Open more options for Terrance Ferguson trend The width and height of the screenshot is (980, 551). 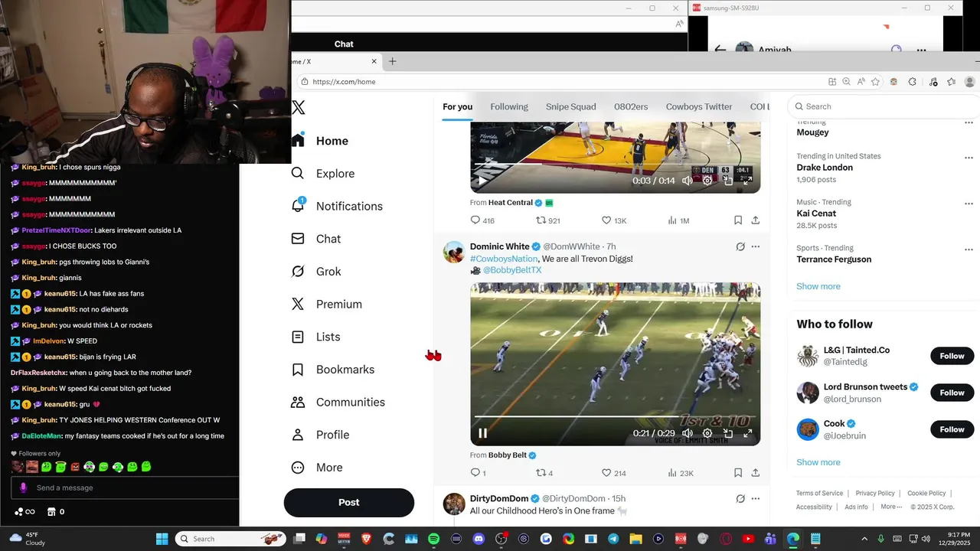969,249
